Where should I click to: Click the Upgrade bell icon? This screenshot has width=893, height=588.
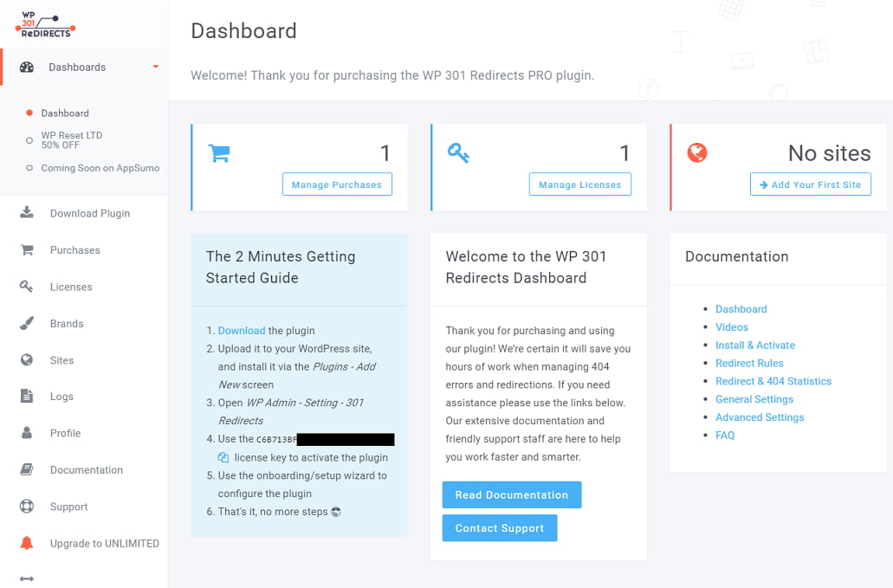click(x=27, y=543)
